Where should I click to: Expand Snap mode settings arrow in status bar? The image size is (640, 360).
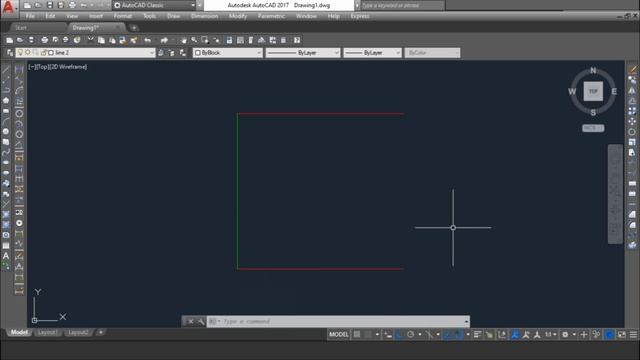coord(377,335)
